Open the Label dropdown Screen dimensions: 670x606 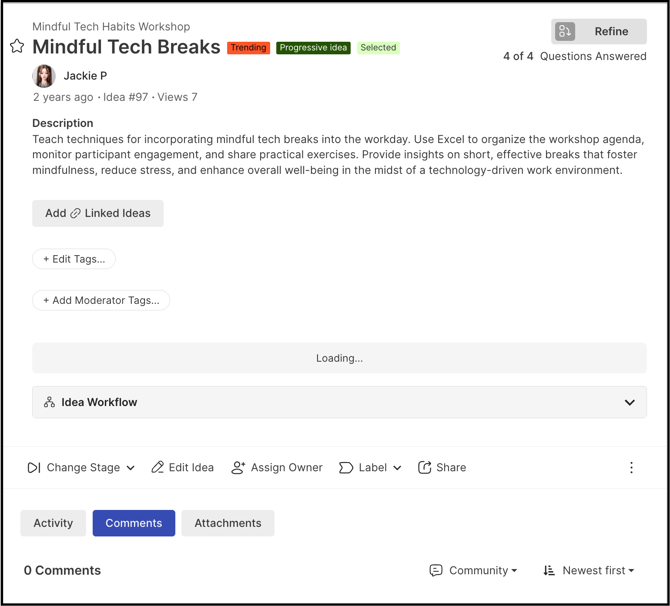pos(370,468)
